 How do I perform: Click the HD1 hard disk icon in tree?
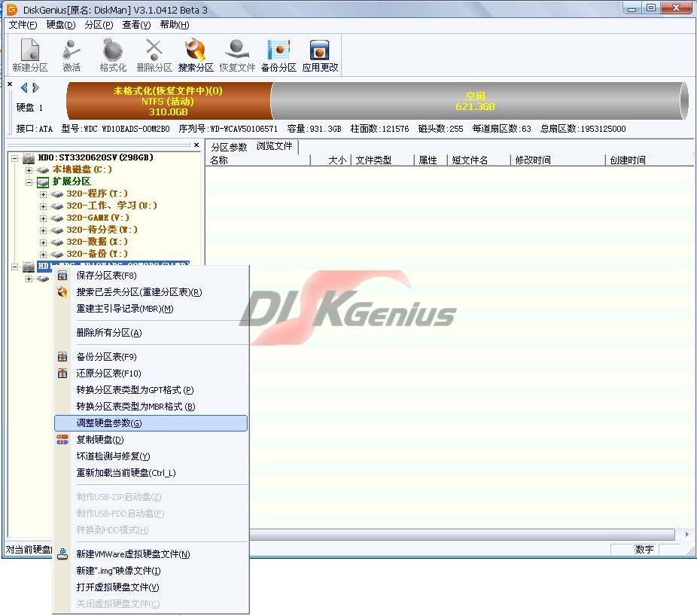(29, 267)
